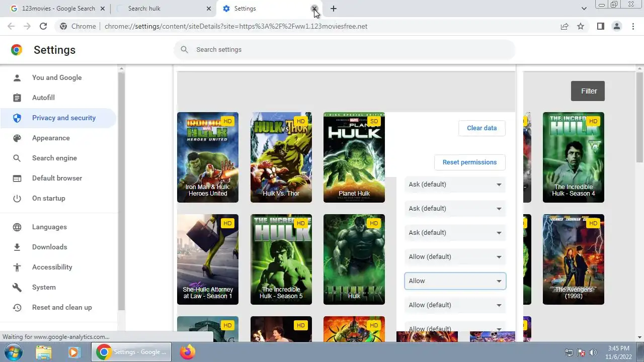Image resolution: width=644 pixels, height=362 pixels.
Task: Open She-Hulk: Attorney at Law poster
Action: tap(208, 259)
